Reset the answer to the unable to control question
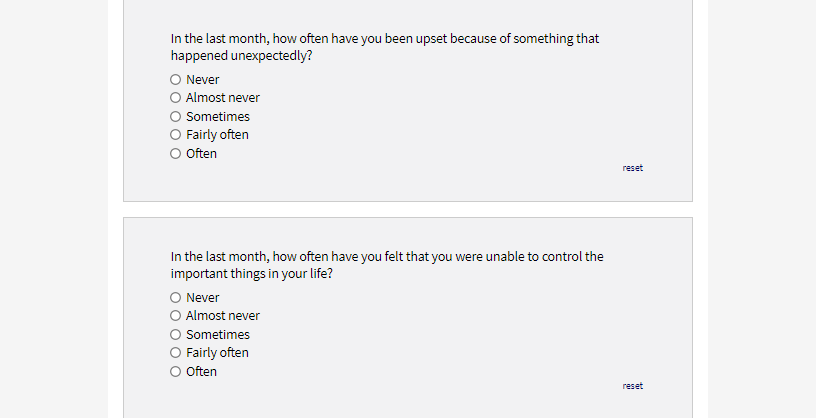The image size is (816, 418). (633, 386)
